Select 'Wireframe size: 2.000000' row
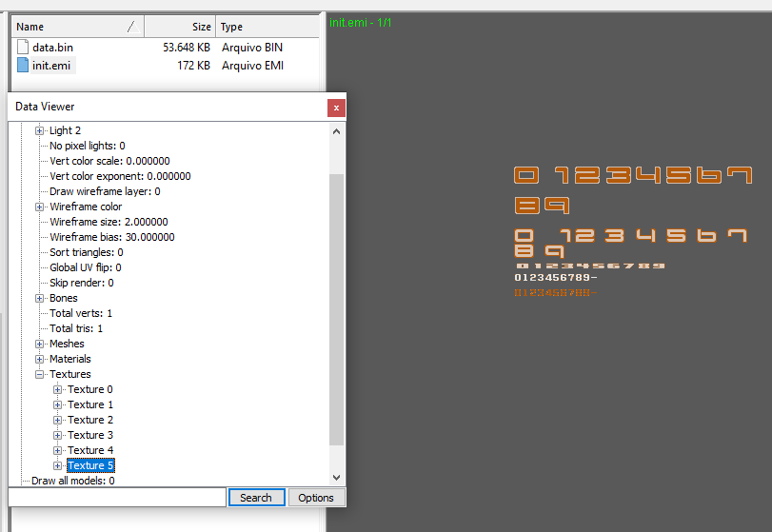Screen dimensions: 772x532 (109, 222)
